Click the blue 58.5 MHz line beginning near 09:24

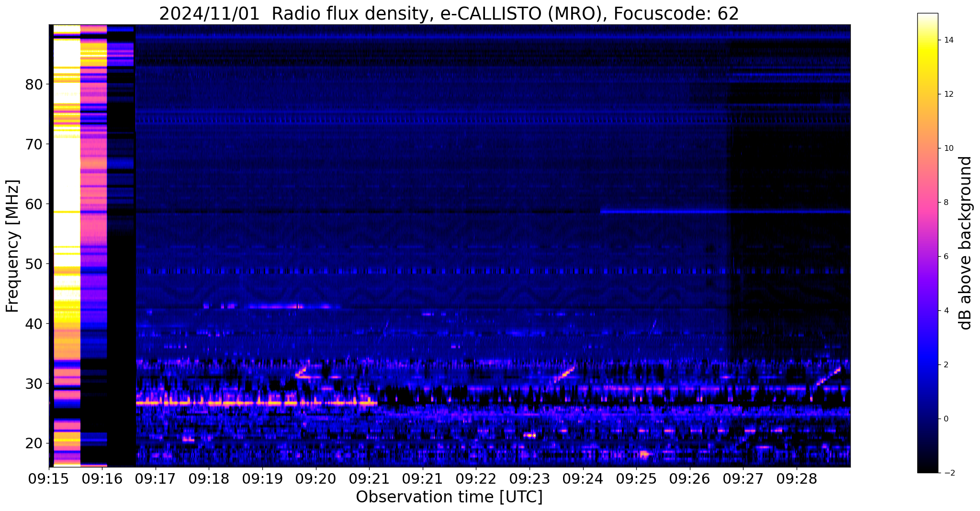[725, 211]
